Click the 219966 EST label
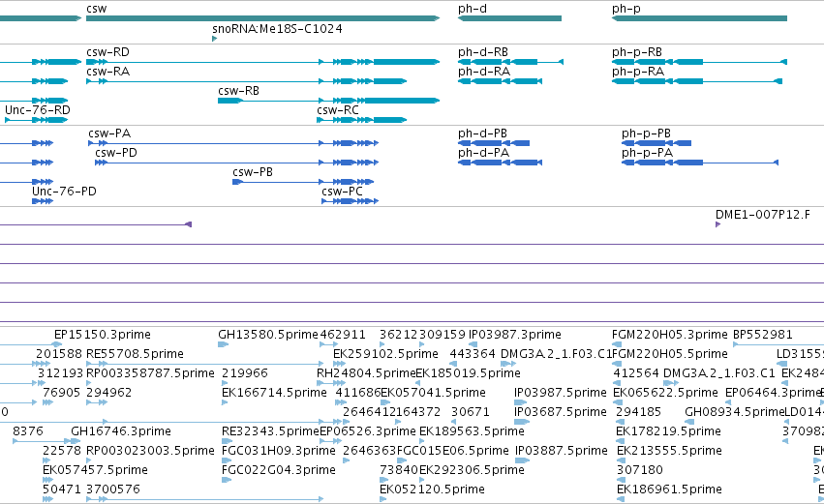The image size is (824, 504). [244, 373]
